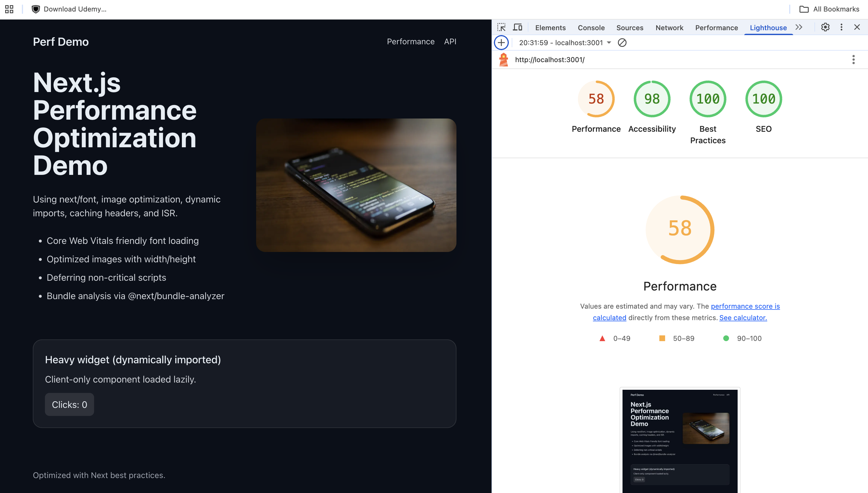This screenshot has width=868, height=493.
Task: Open the API nav link
Action: point(450,41)
